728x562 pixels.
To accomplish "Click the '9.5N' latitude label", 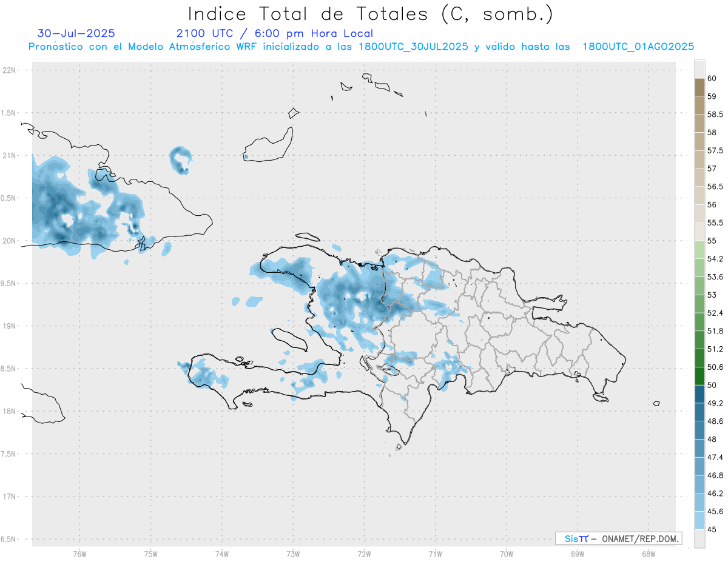I will (9, 283).
